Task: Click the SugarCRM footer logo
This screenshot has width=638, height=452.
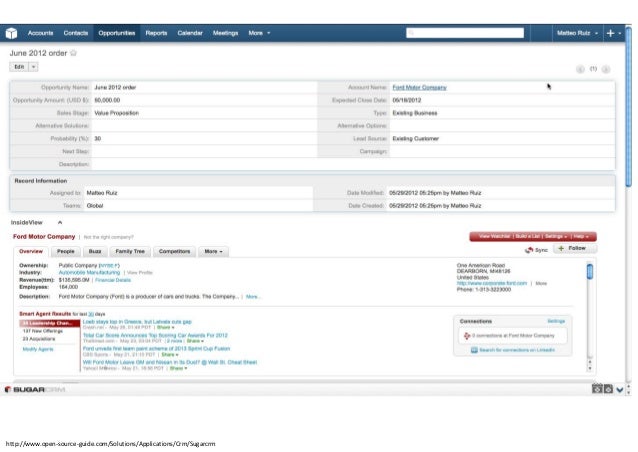Action: 35,389
